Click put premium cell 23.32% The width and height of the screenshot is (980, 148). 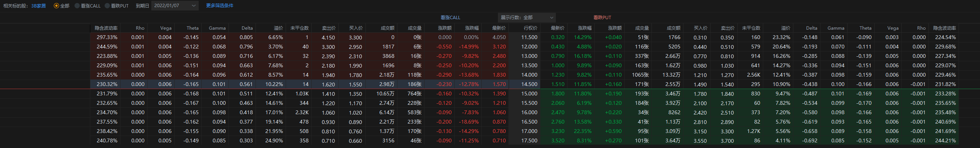coord(781,38)
